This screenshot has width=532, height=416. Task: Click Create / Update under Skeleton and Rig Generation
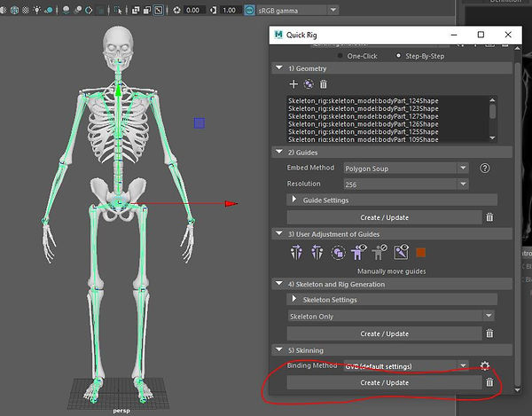pos(385,334)
